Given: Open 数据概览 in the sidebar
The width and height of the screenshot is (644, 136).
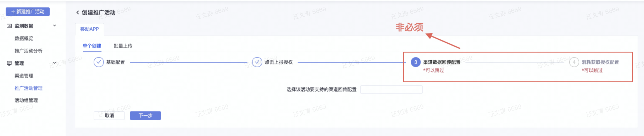Looking at the screenshot, I should coord(24,38).
